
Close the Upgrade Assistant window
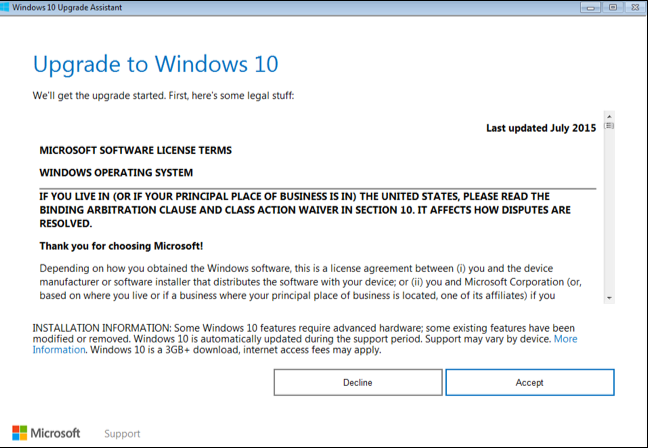tap(635, 7)
